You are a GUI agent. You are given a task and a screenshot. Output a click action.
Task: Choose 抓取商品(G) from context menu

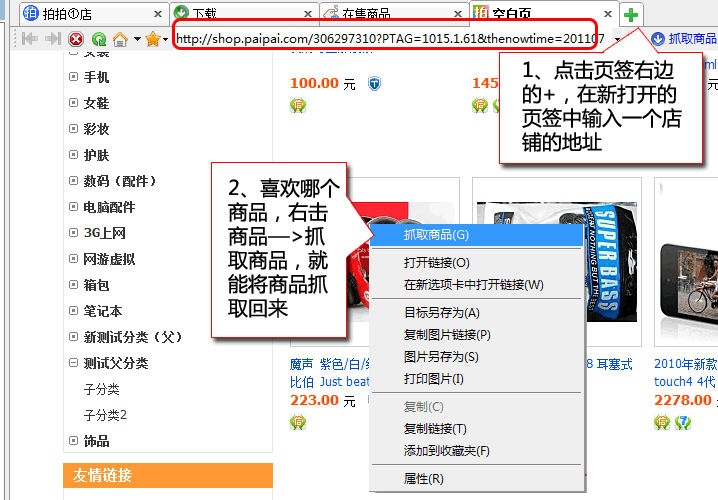click(477, 235)
